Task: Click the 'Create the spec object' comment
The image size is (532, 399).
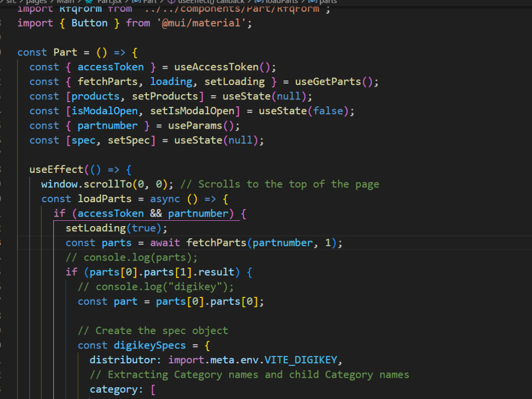Action: pos(153,330)
